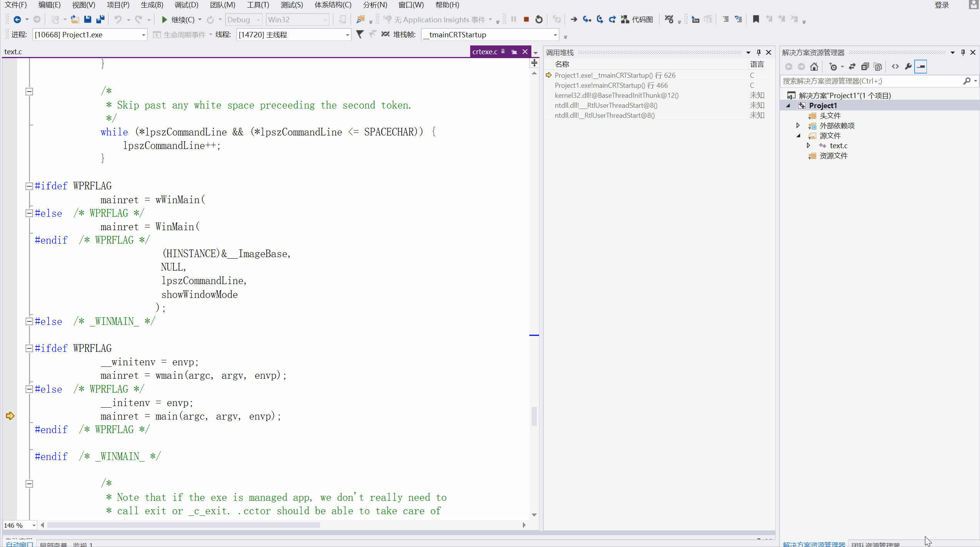Click the Restart debugging icon

tap(538, 19)
